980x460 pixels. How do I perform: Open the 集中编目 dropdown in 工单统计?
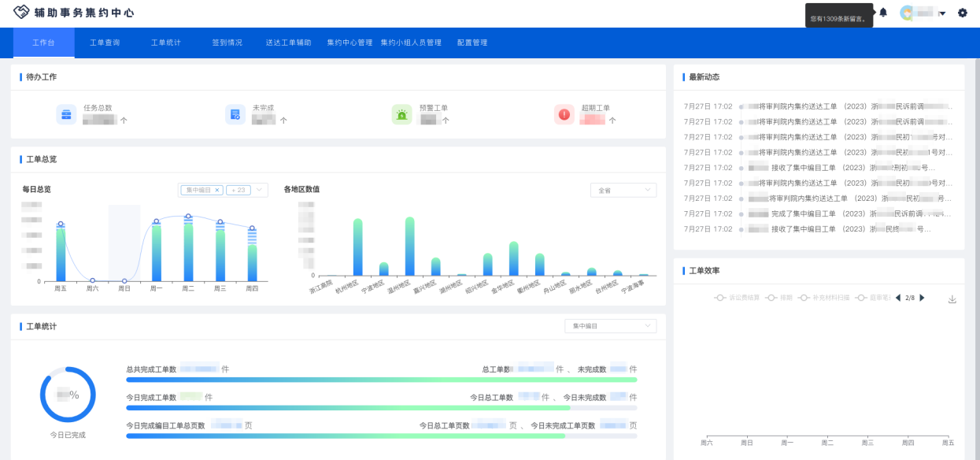point(610,326)
